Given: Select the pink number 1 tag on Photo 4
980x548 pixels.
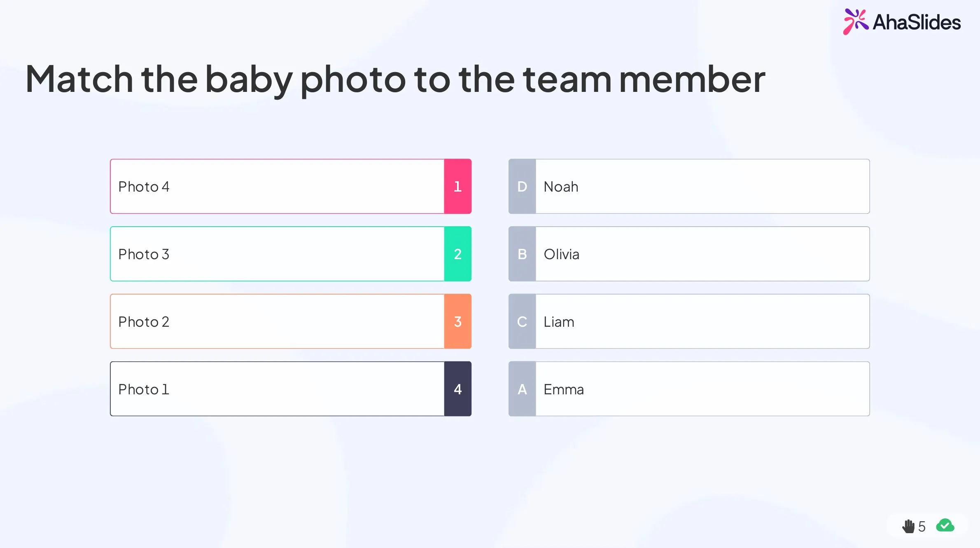Looking at the screenshot, I should point(457,186).
